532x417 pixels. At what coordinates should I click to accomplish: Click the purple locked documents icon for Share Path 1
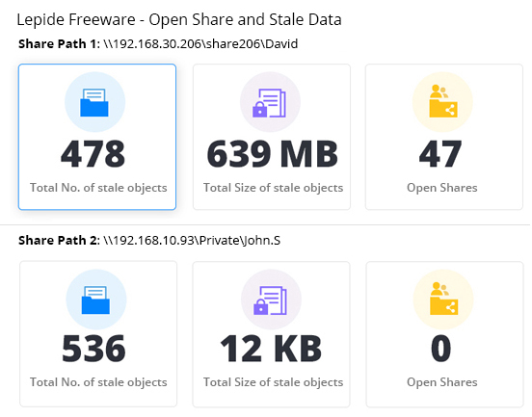click(270, 102)
